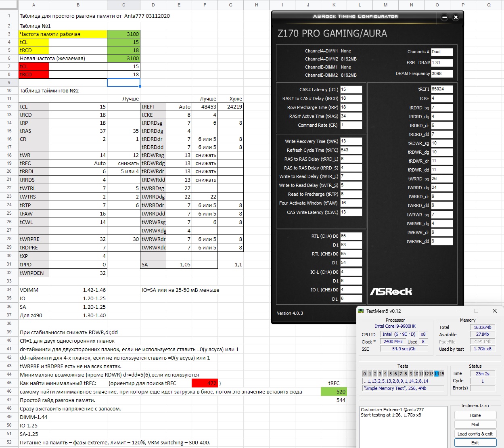Image resolution: width=504 pixels, height=448 pixels.
Task: Click the CAS# Latency (tCL) field
Action: [x=351, y=90]
